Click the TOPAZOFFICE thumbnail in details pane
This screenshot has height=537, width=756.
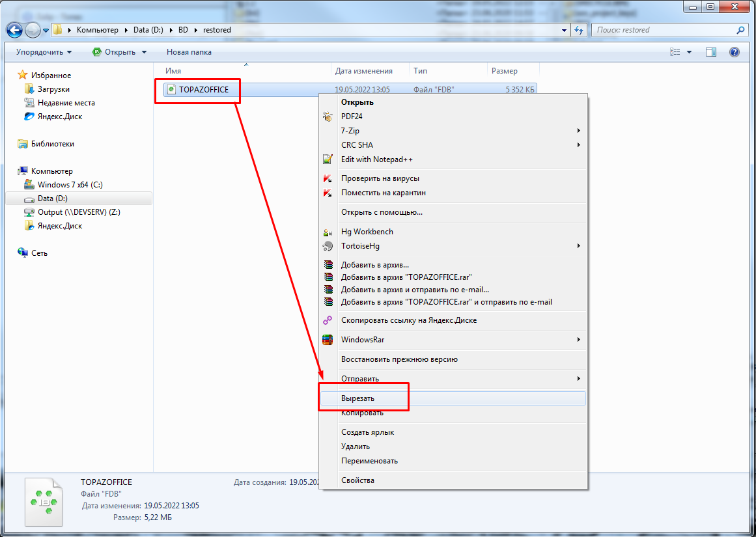tap(44, 502)
